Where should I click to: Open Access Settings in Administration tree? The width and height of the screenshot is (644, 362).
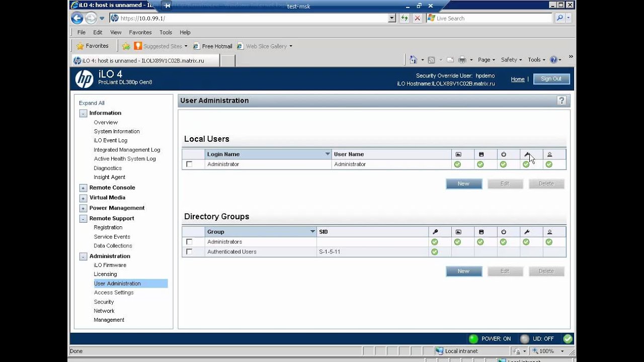[114, 293]
